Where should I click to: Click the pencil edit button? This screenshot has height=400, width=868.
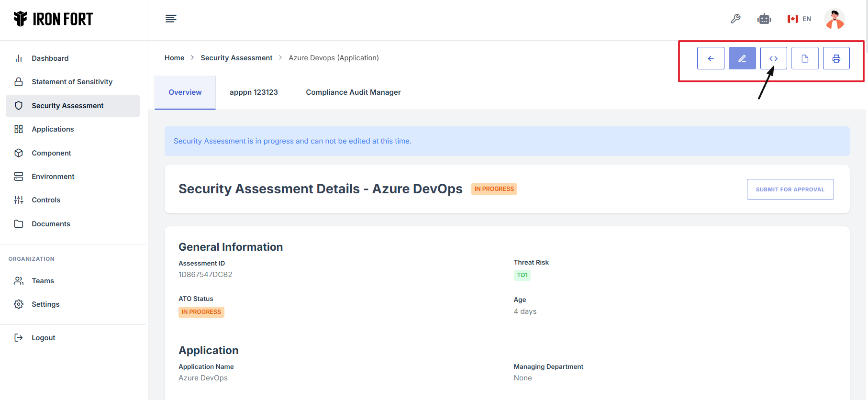742,58
